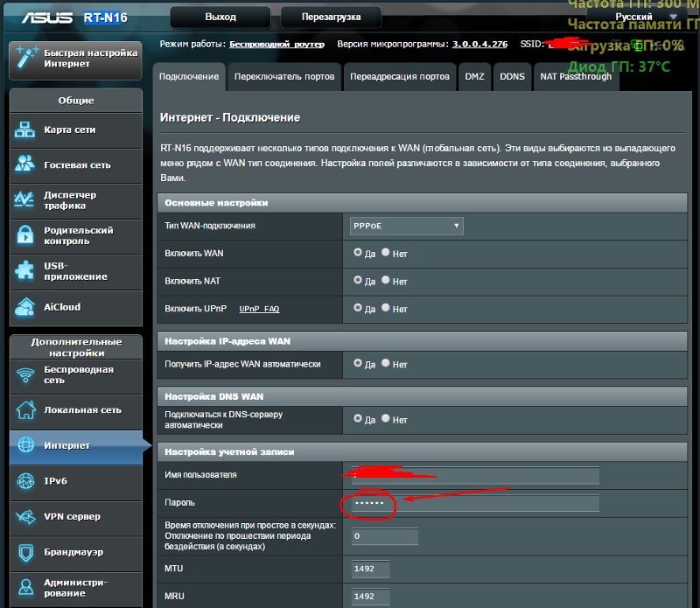Viewport: 700px width, 608px height.
Task: Open Брандмауэр menu label
Action: [x=73, y=552]
